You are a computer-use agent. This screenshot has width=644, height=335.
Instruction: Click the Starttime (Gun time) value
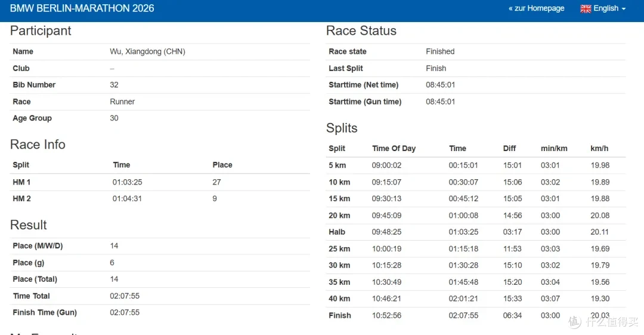click(x=440, y=102)
